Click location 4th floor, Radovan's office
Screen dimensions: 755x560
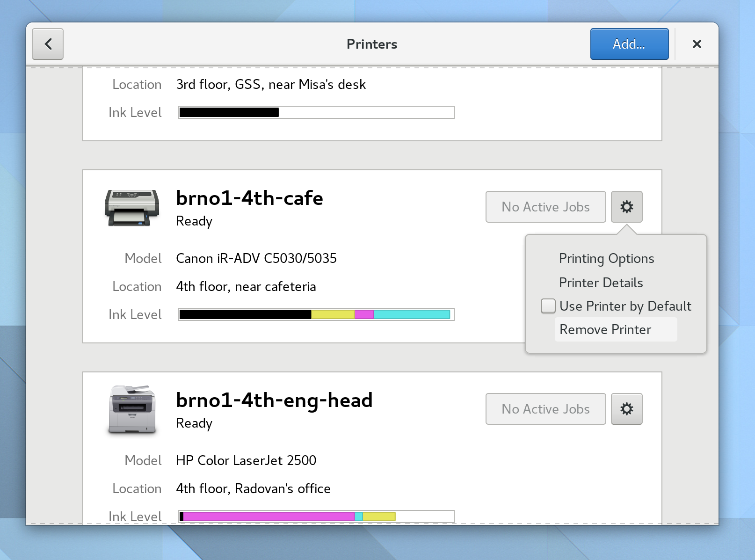pyautogui.click(x=253, y=488)
